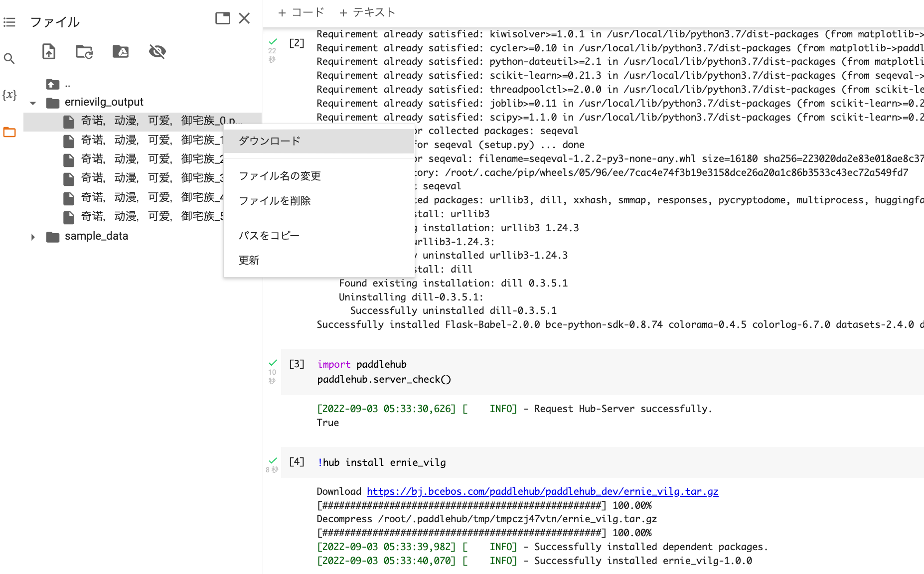Viewport: 924px width, 574px height.
Task: Click 'Successfully uninstalled dill-0.3.5.1' output line
Action: pyautogui.click(x=453, y=311)
